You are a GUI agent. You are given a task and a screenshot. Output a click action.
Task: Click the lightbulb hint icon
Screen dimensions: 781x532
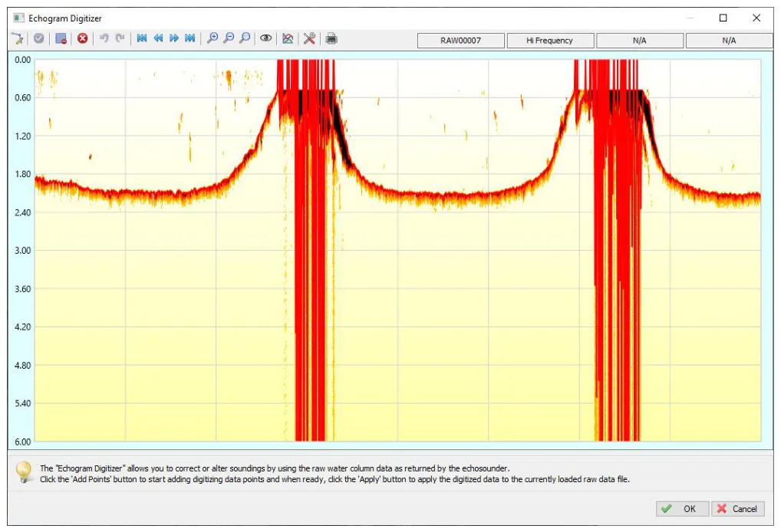coord(24,471)
